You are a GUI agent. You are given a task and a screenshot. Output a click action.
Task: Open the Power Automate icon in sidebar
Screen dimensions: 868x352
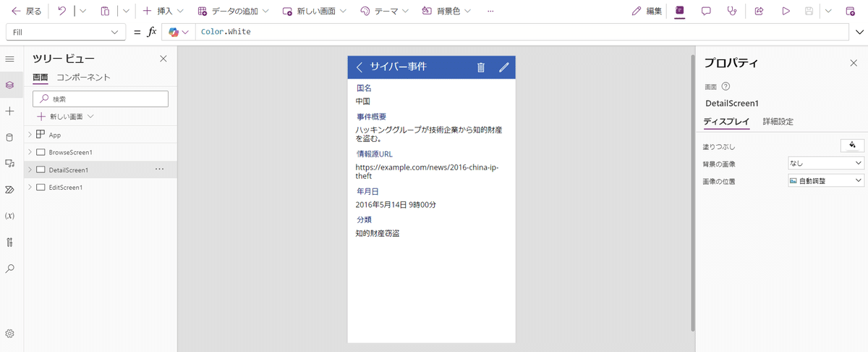10,190
